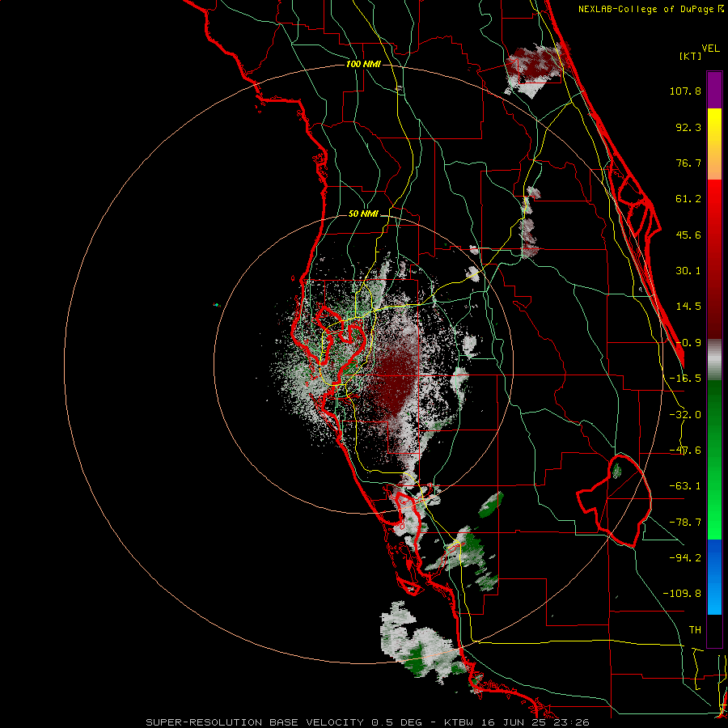Image resolution: width=728 pixels, height=728 pixels.
Task: Click the -16.5 velocity scale value
Action: click(685, 379)
